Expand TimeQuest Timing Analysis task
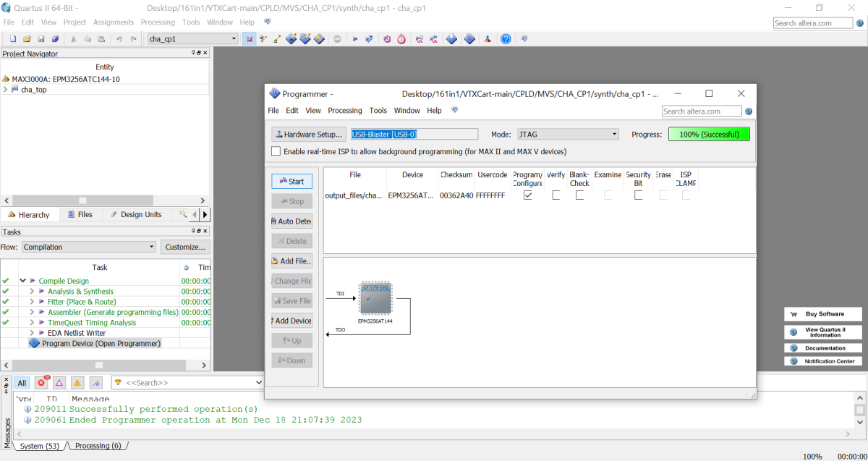Screen dimensions: 868x461 pyautogui.click(x=32, y=323)
